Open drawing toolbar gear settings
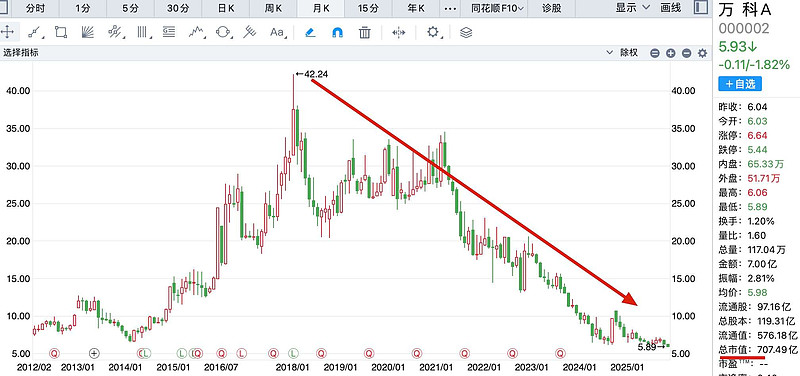Image resolution: width=800 pixels, height=376 pixels. (433, 33)
